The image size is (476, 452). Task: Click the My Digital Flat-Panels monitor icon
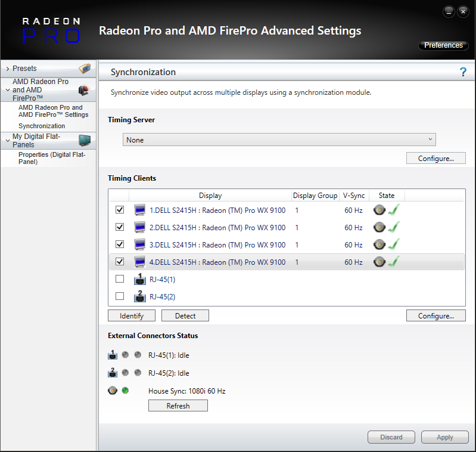(x=85, y=140)
